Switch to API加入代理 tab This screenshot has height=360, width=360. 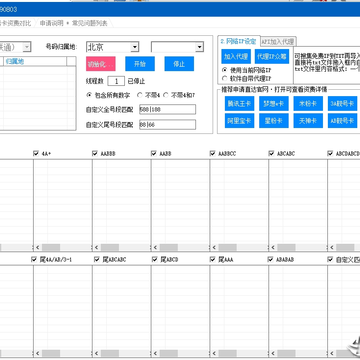(278, 42)
